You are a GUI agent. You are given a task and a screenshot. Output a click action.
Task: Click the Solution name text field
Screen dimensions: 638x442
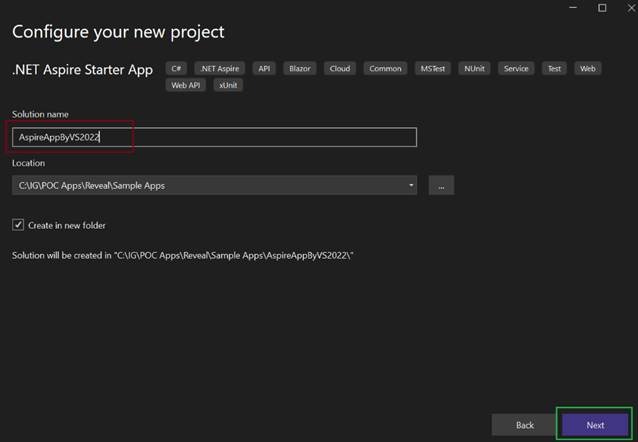coord(214,137)
